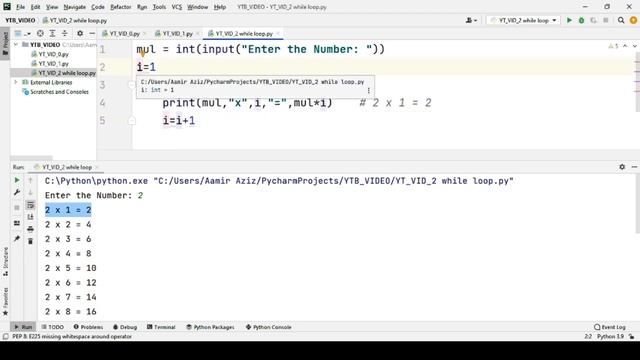Open the Project view dropdown
The height and width of the screenshot is (360, 640).
22,33
